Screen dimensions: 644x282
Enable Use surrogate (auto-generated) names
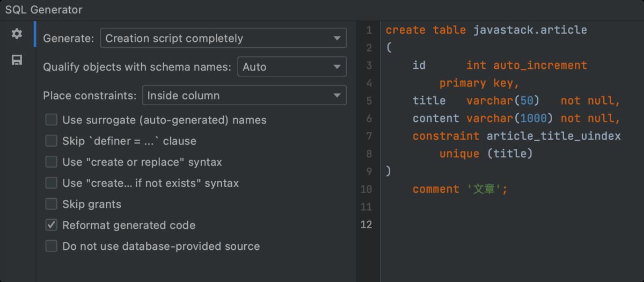[52, 120]
